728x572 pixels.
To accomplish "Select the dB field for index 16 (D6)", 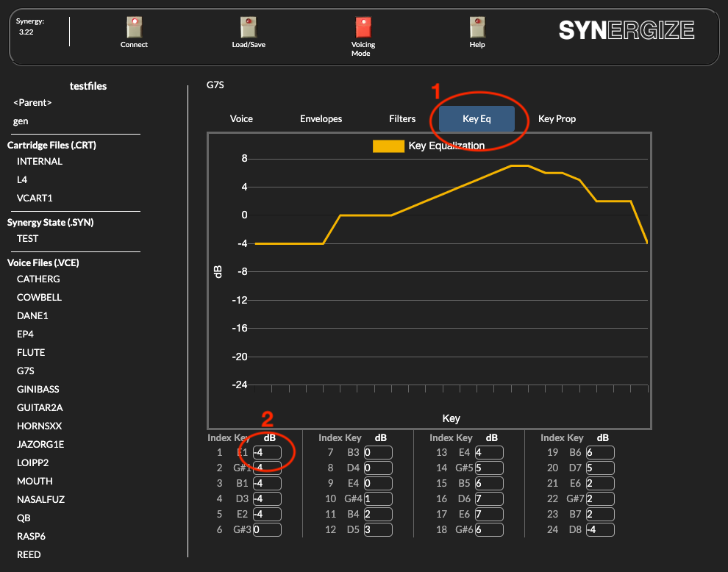I will coord(489,498).
